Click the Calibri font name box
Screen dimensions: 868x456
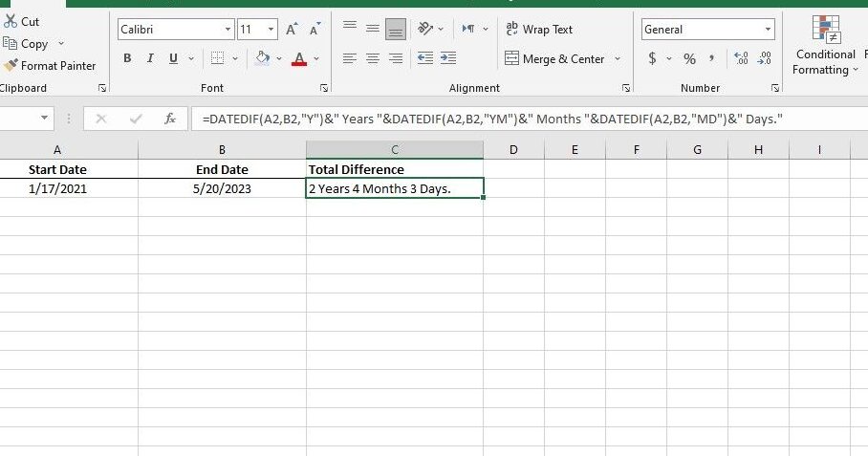(x=170, y=30)
